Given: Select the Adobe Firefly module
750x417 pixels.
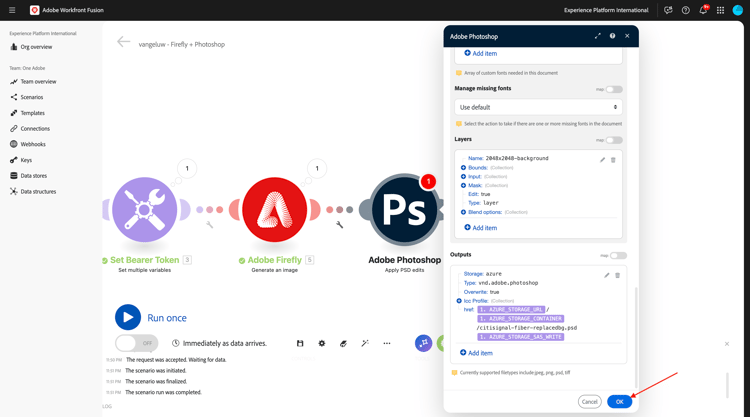Looking at the screenshot, I should [x=275, y=209].
